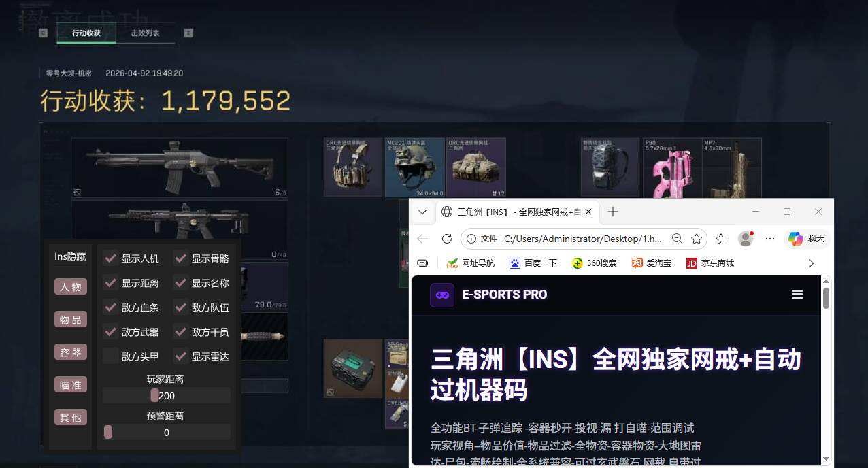The height and width of the screenshot is (468, 868).
Task: Open the 京东商城 bookmark
Action: tap(710, 263)
